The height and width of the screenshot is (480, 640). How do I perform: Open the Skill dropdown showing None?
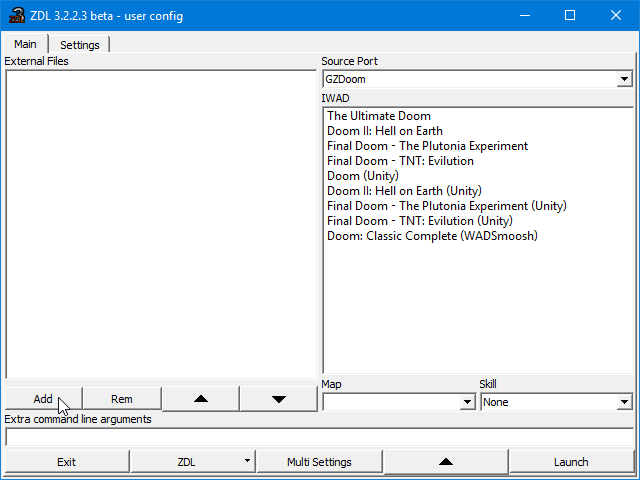(x=624, y=402)
